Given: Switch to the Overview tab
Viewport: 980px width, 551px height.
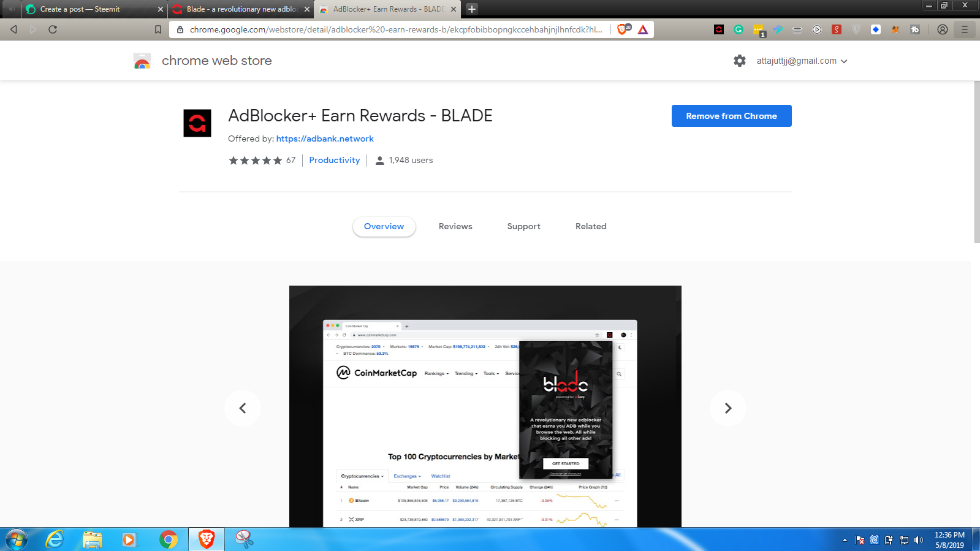Looking at the screenshot, I should coord(384,226).
